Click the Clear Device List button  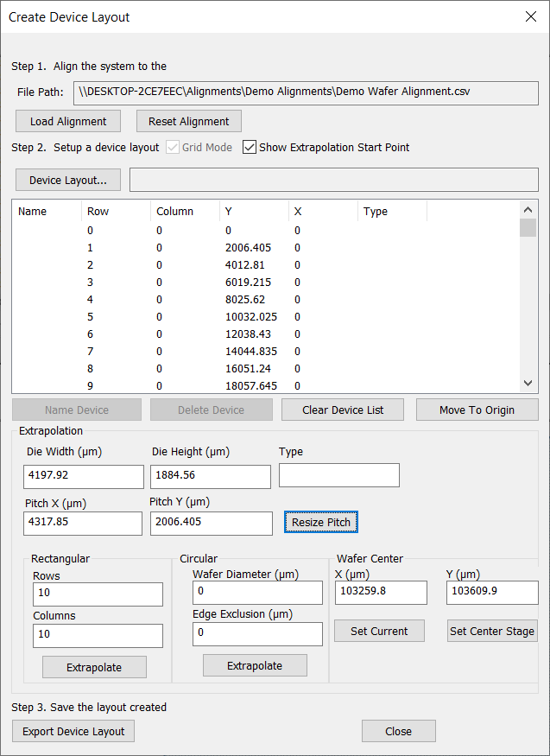point(343,410)
